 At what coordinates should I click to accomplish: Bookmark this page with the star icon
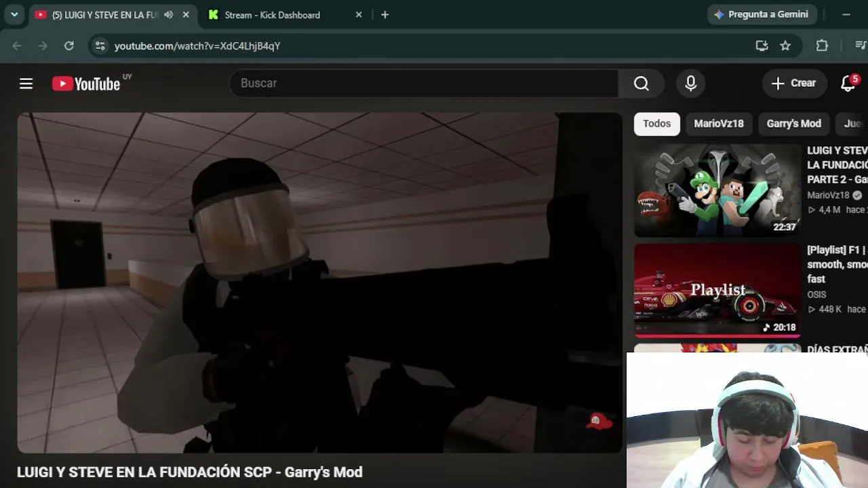point(785,45)
